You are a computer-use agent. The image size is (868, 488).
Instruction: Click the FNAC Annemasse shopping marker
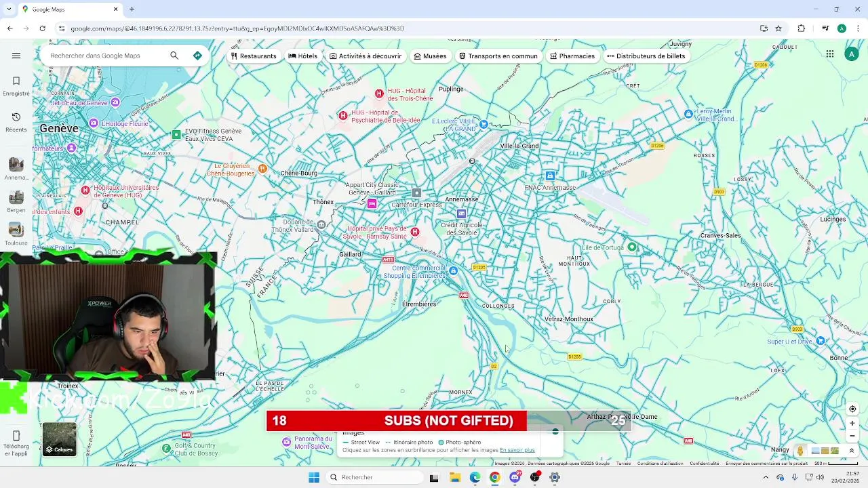pos(550,176)
